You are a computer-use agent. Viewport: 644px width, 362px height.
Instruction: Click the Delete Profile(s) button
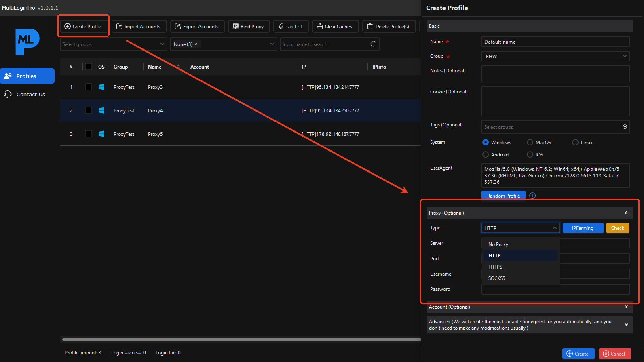[x=389, y=26]
